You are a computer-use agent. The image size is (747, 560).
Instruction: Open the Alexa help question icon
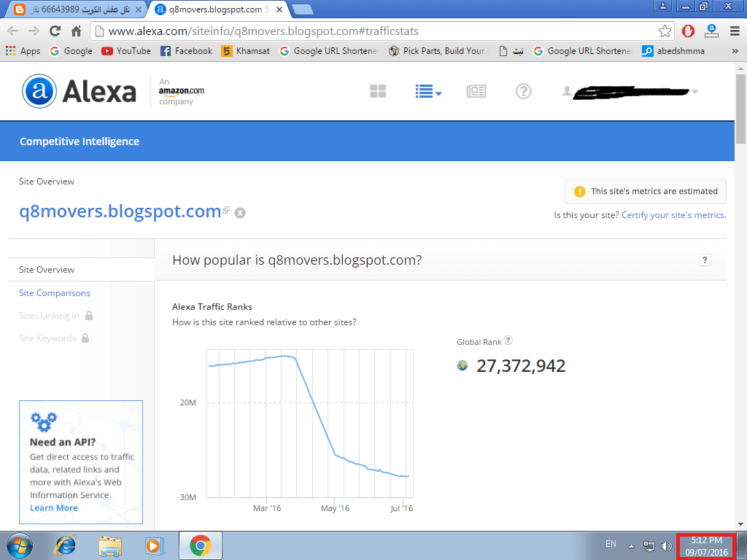coord(524,91)
